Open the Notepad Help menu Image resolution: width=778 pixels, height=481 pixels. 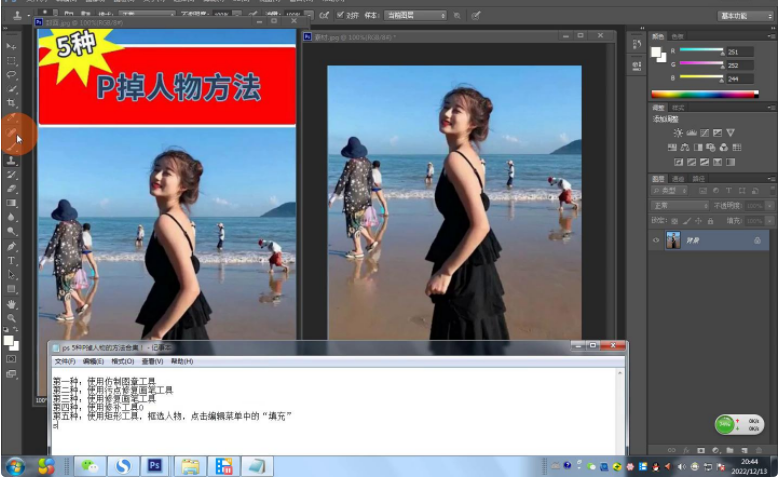click(182, 361)
